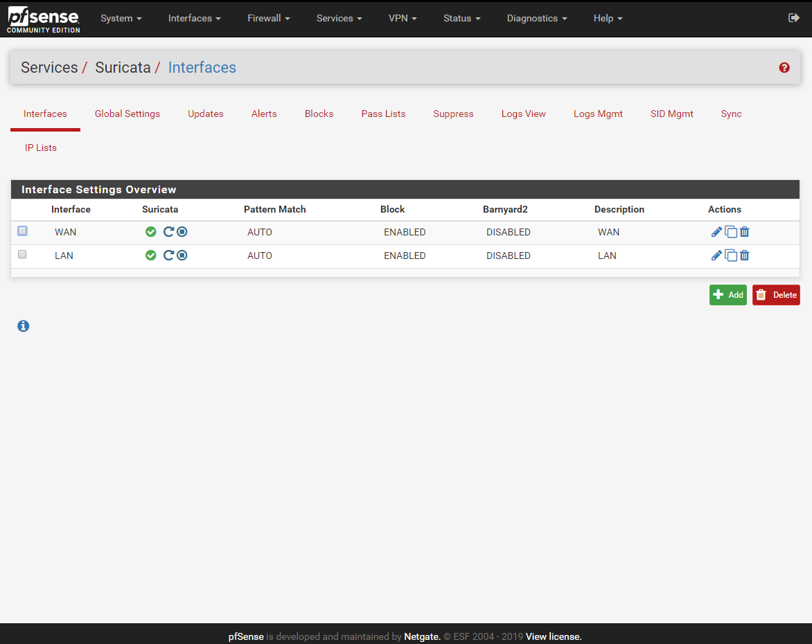812x644 pixels.
Task: Expand the Firewall dropdown menu
Action: pyautogui.click(x=268, y=19)
